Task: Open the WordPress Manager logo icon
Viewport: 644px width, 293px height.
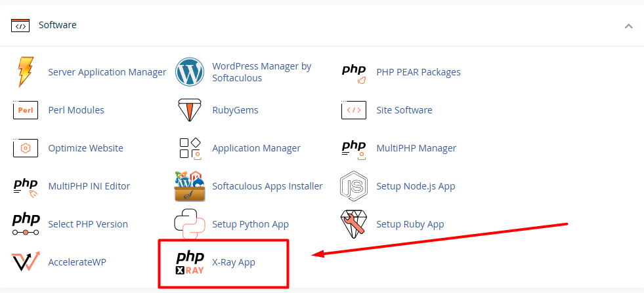Action: [189, 72]
